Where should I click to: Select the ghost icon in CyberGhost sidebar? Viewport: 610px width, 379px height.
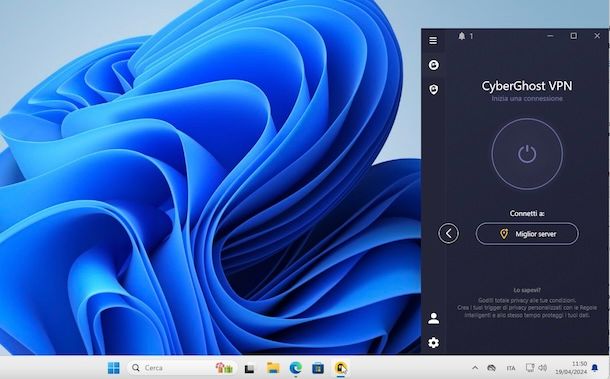pyautogui.click(x=433, y=65)
